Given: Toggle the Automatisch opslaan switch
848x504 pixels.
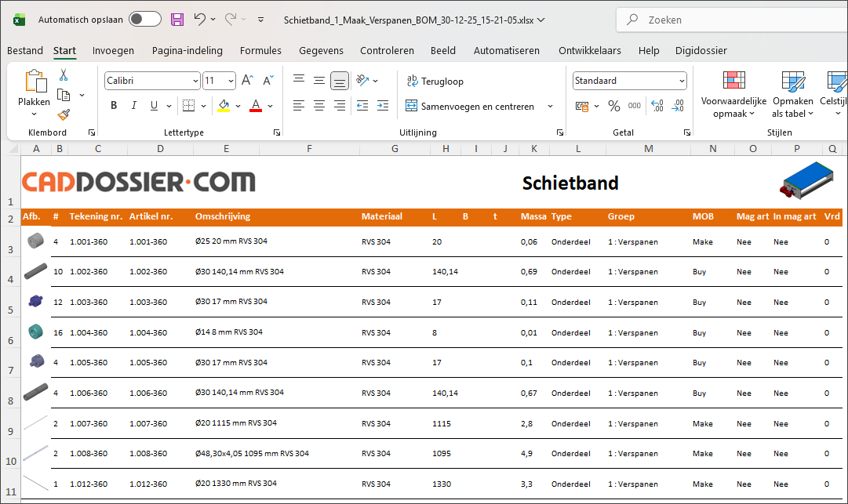Looking at the screenshot, I should click(145, 20).
